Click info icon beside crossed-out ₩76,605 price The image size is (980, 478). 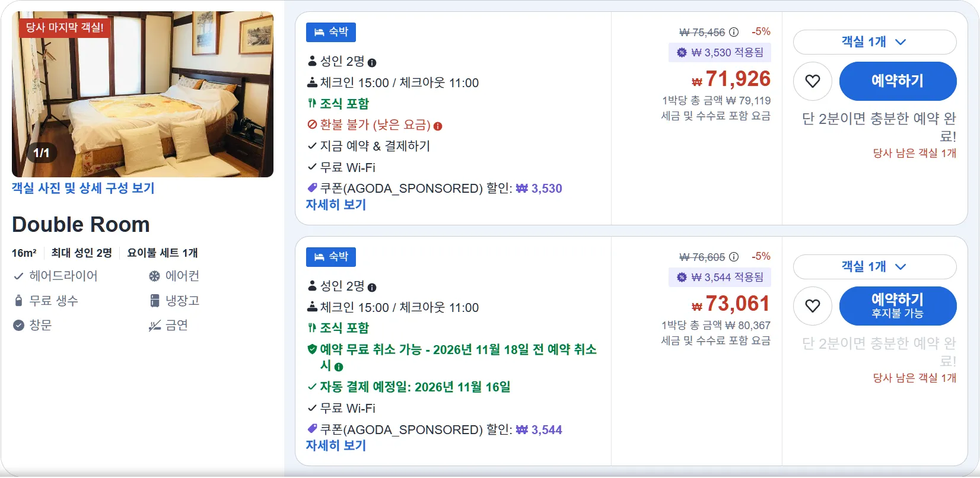pos(734,257)
